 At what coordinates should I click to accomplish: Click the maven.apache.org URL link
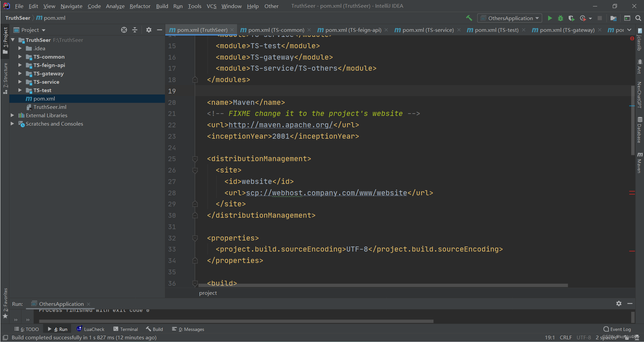[x=281, y=125]
